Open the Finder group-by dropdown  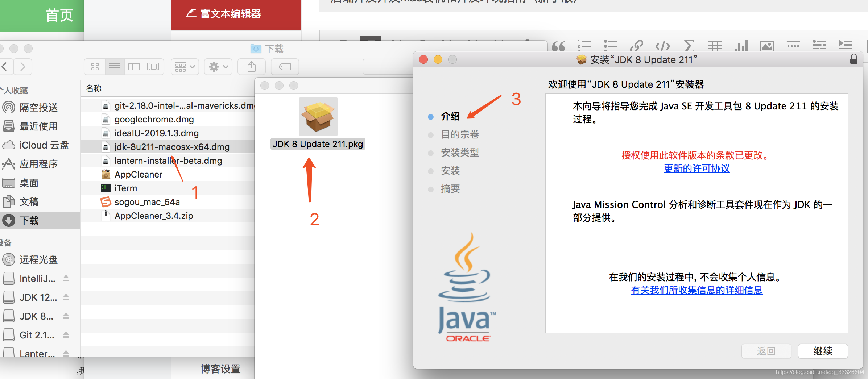(185, 67)
